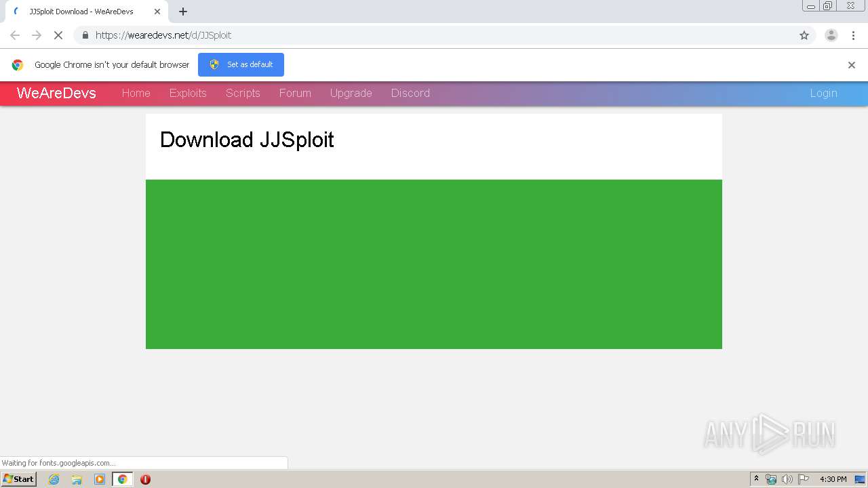Open the Exploits menu item

[x=188, y=93]
